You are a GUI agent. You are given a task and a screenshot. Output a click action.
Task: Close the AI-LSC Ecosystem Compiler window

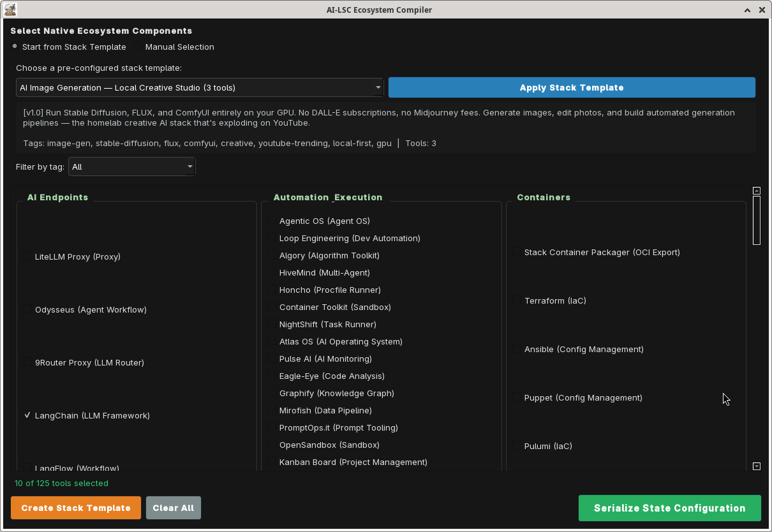[761, 10]
